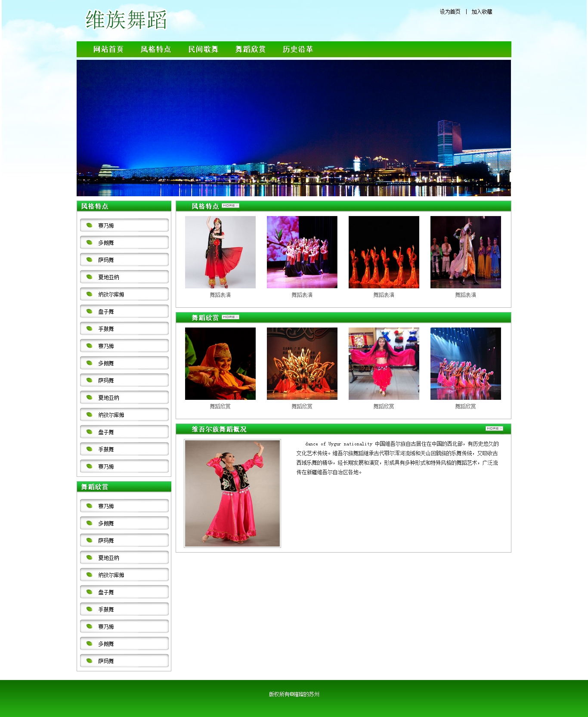The height and width of the screenshot is (717, 588).
Task: Click leaf icon beside 纳孜尔库姆 in 舞蹈欣赏 sidebar
Action: [90, 575]
